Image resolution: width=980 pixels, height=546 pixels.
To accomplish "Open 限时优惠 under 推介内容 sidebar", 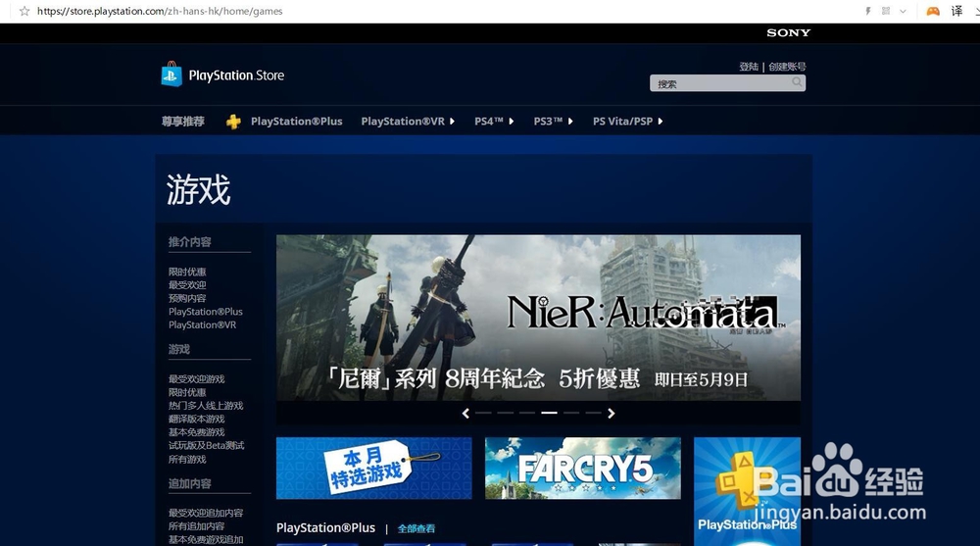I will 187,273.
